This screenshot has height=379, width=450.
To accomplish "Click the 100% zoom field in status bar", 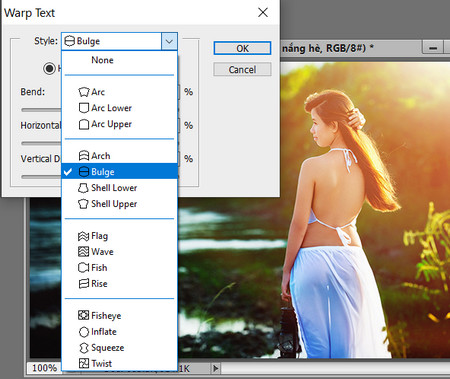I will click(x=44, y=368).
